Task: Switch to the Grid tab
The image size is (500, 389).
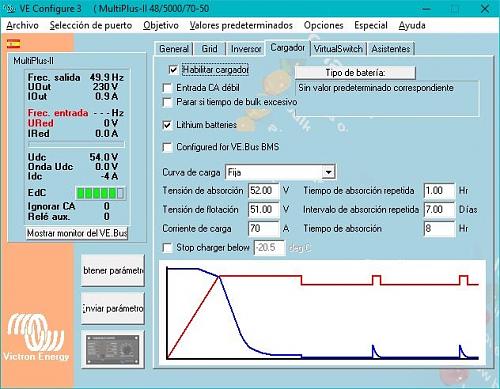Action: point(209,49)
